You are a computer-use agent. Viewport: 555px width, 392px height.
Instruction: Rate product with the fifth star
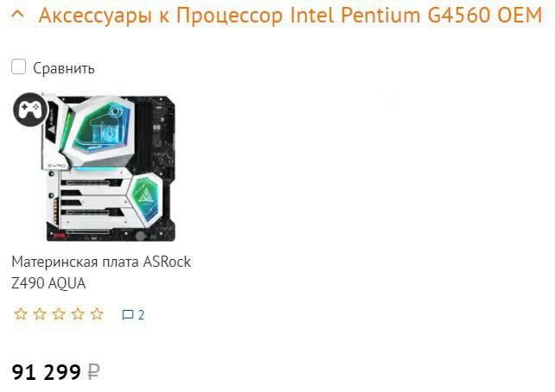(97, 314)
